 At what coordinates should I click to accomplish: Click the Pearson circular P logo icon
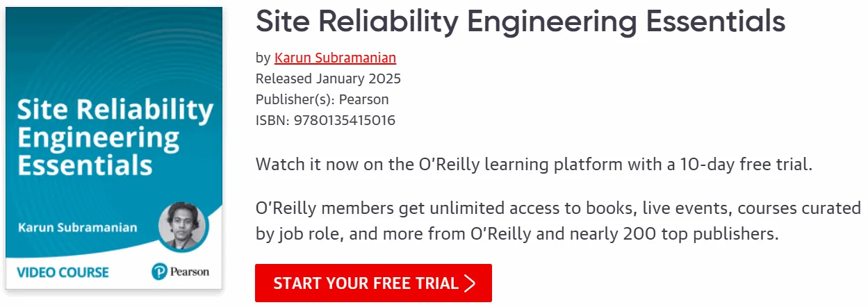point(159,272)
